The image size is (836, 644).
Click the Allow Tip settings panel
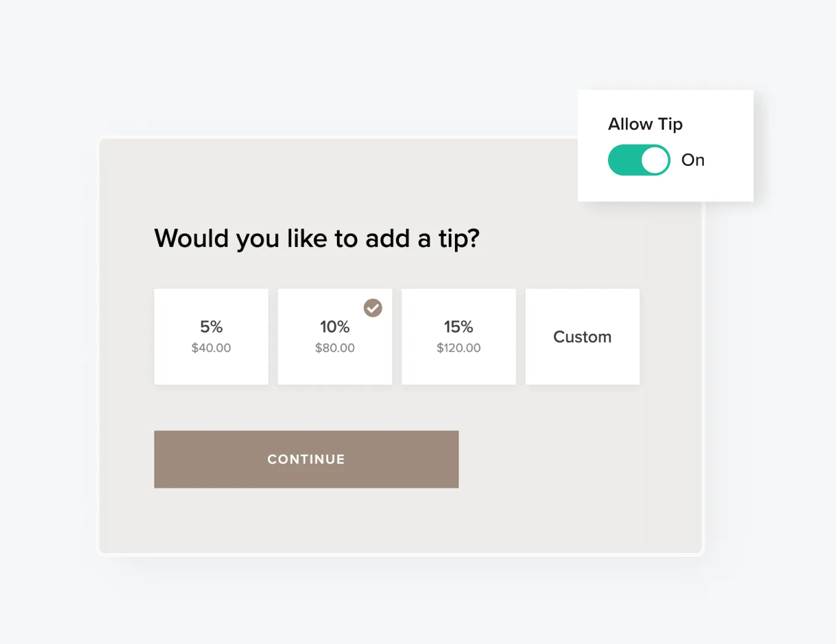(665, 146)
